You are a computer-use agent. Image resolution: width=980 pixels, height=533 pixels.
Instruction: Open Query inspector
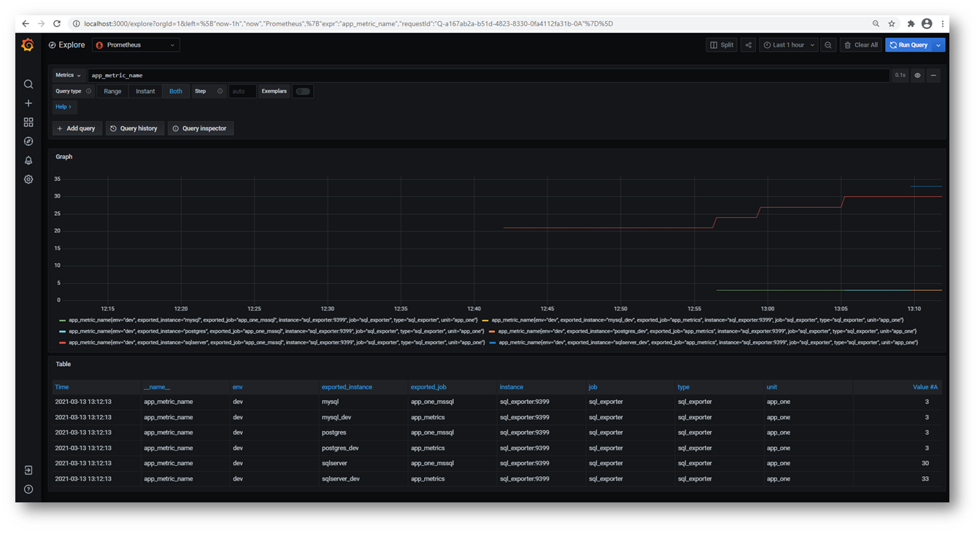[x=199, y=128]
